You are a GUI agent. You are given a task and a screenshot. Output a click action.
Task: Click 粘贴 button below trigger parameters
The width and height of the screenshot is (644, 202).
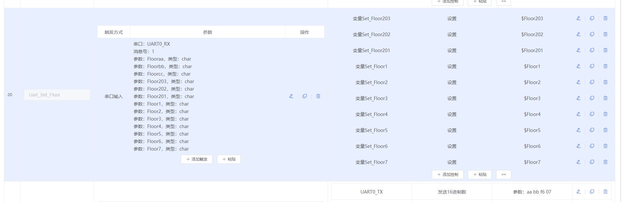tap(229, 159)
